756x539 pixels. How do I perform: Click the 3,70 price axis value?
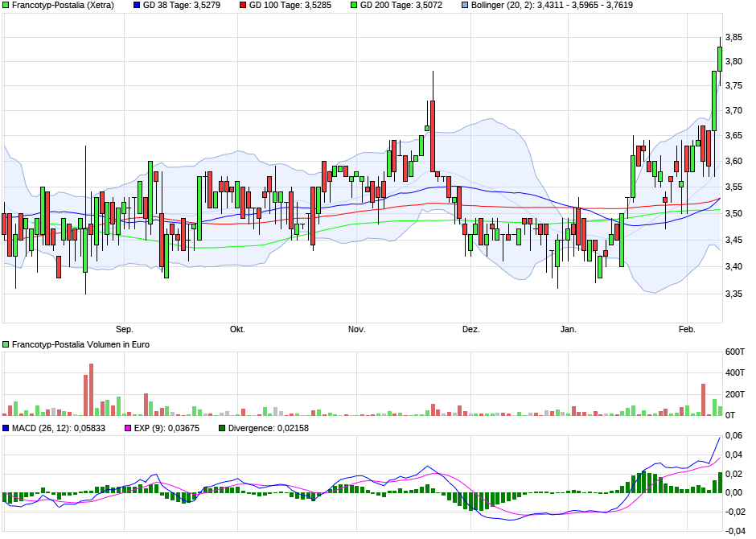click(733, 111)
